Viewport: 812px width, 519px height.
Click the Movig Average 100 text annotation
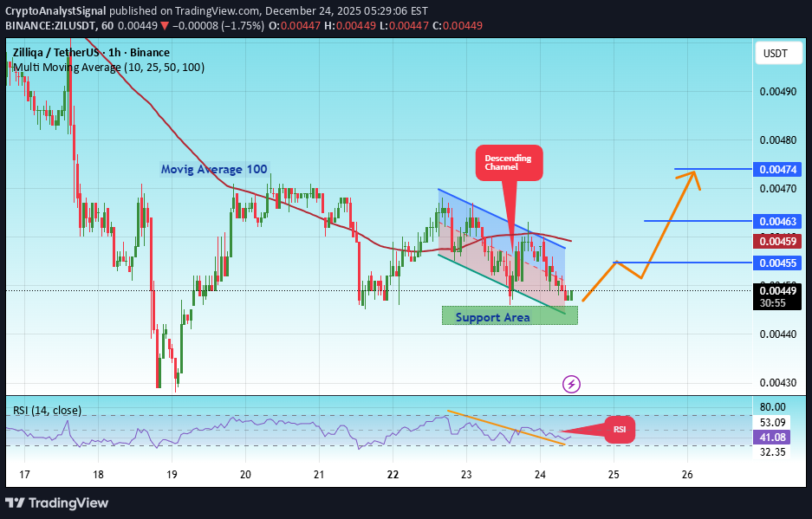(212, 169)
